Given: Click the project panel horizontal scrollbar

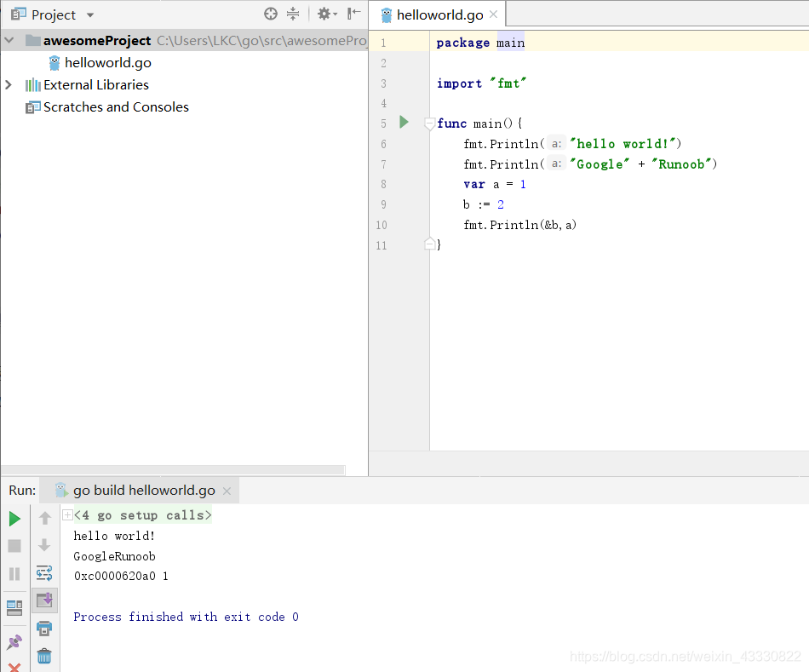Looking at the screenshot, I should [x=174, y=470].
